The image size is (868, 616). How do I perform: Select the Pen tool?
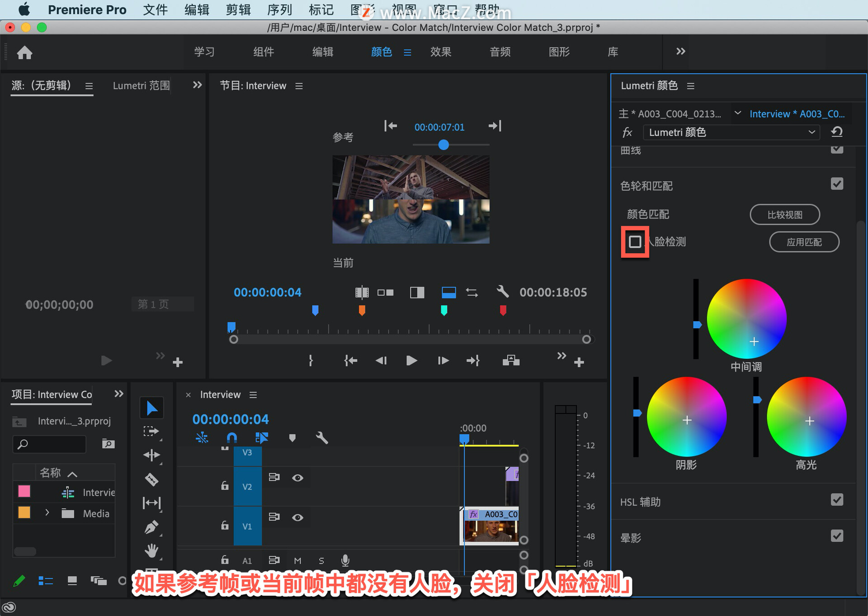tap(151, 527)
